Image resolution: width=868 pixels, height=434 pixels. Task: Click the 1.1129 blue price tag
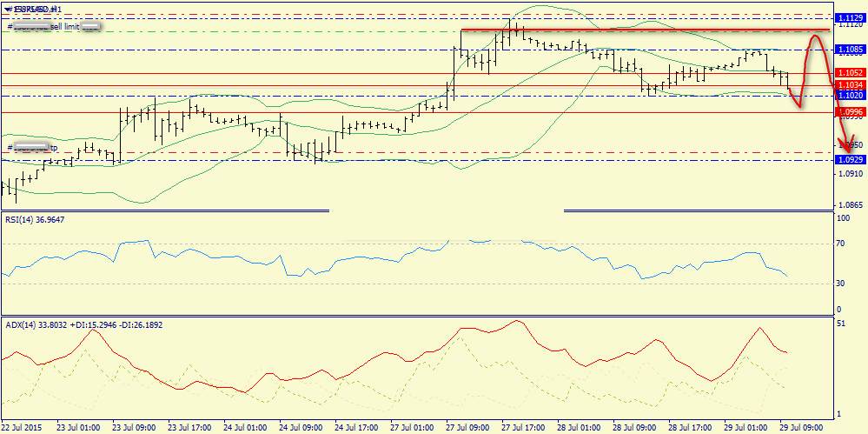(847, 17)
